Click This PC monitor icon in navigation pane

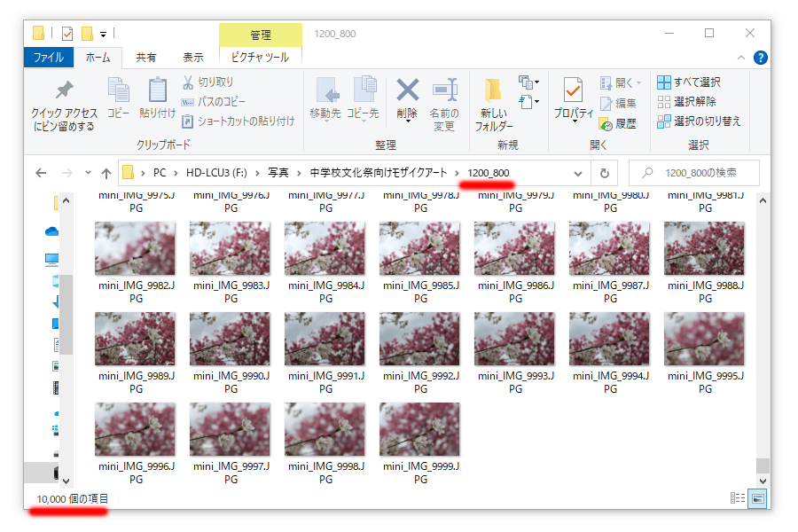(x=52, y=260)
